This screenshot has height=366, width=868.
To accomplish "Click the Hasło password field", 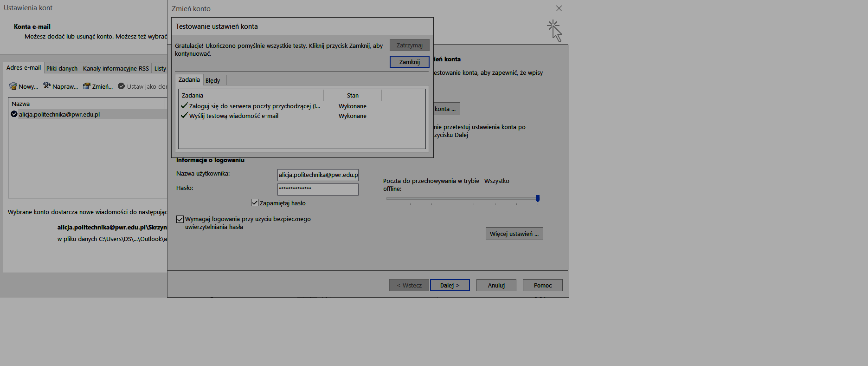I will pos(318,189).
